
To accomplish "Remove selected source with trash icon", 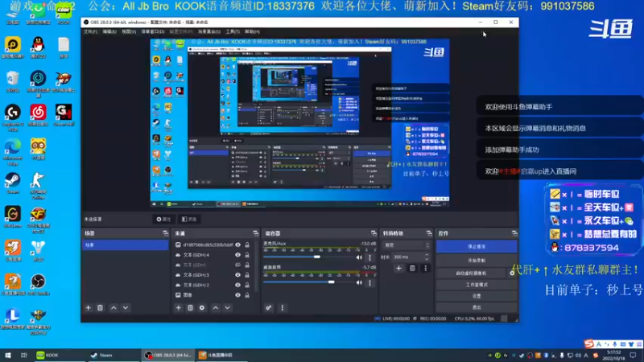I will pyautogui.click(x=190, y=307).
